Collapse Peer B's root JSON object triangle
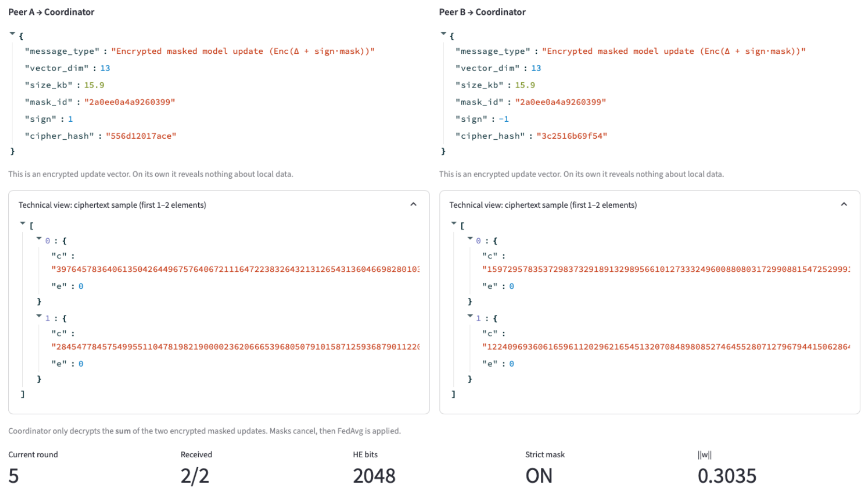This screenshot has height=494, width=868. tap(443, 33)
